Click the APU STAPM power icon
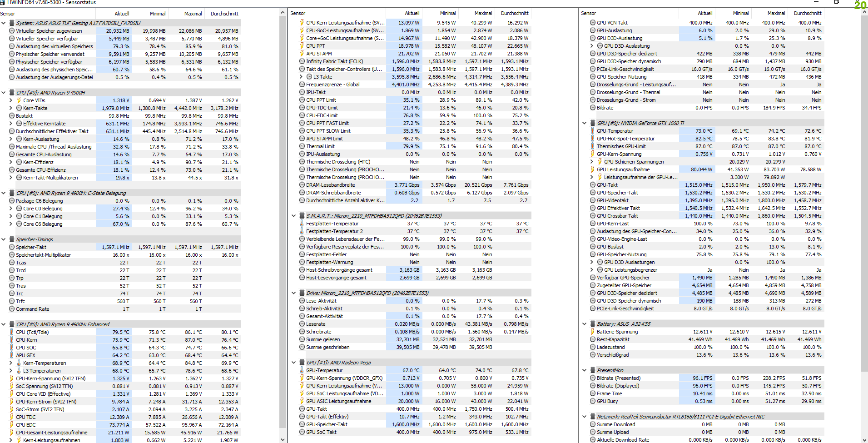868x443 pixels. pyautogui.click(x=302, y=54)
